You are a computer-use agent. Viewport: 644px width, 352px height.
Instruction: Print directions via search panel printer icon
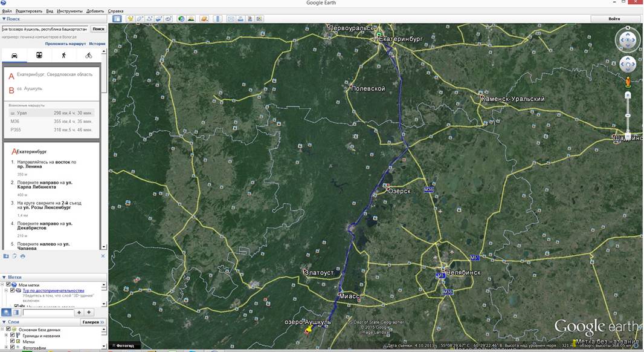22,256
